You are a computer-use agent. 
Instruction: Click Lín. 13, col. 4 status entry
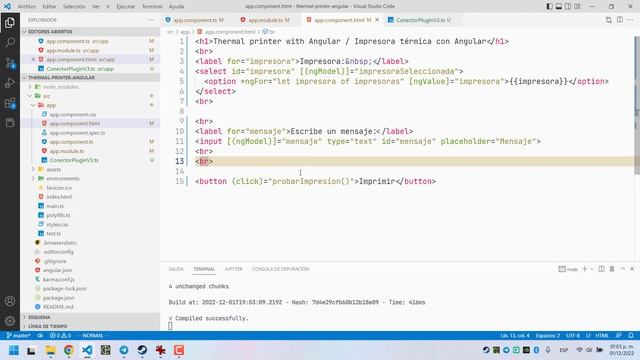pos(515,336)
